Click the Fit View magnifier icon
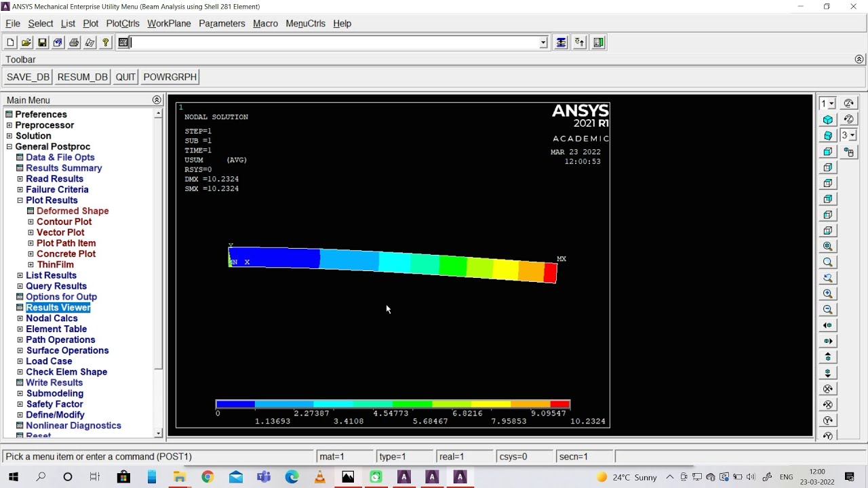Image resolution: width=868 pixels, height=488 pixels. coord(828,247)
